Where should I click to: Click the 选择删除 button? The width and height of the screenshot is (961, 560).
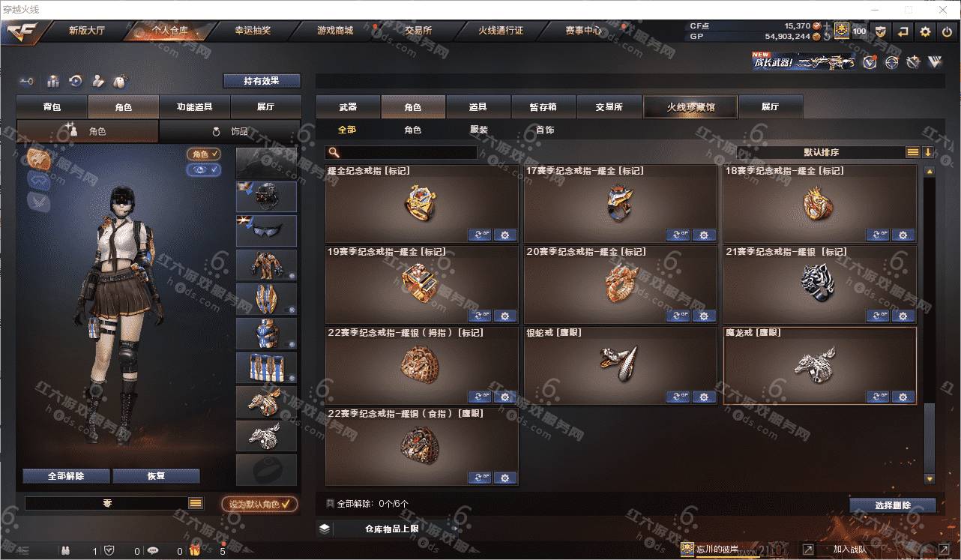point(893,505)
